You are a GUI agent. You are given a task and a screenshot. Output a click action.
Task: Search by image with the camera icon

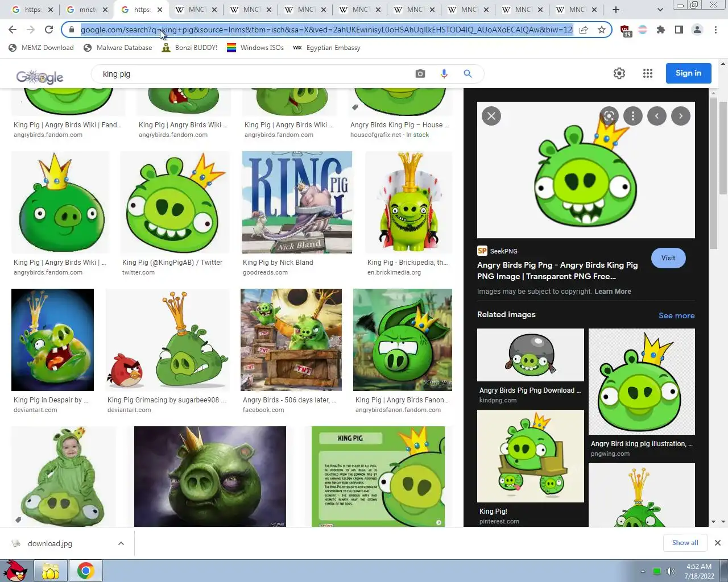420,73
